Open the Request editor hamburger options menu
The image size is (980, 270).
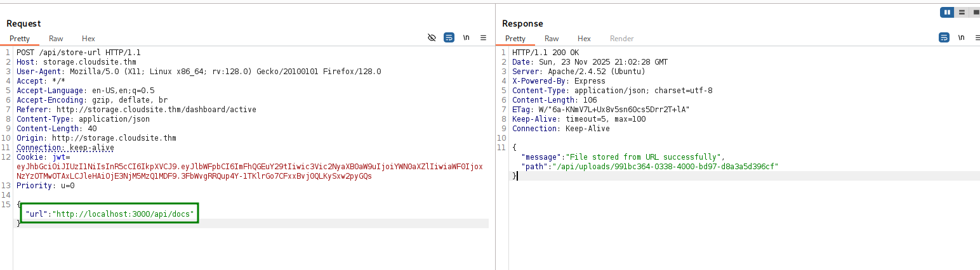(x=483, y=38)
